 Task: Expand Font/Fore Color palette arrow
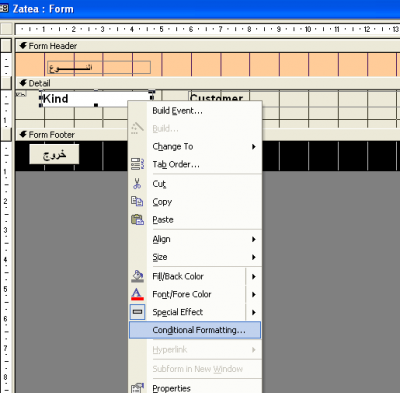pyautogui.click(x=254, y=294)
